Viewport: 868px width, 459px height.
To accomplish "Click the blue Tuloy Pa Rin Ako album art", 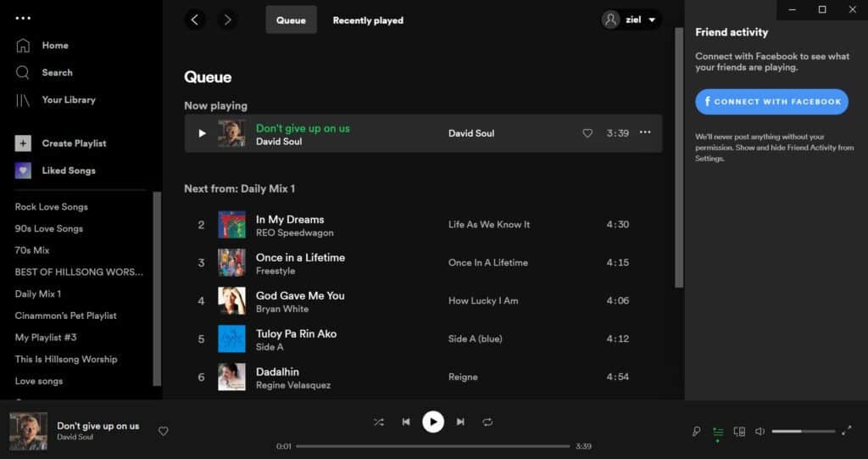I will click(232, 339).
